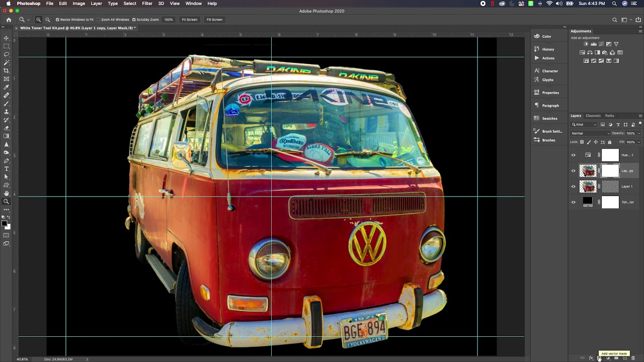Switch to the Channels tab
Viewport: 644px width, 362px height.
coord(593,116)
